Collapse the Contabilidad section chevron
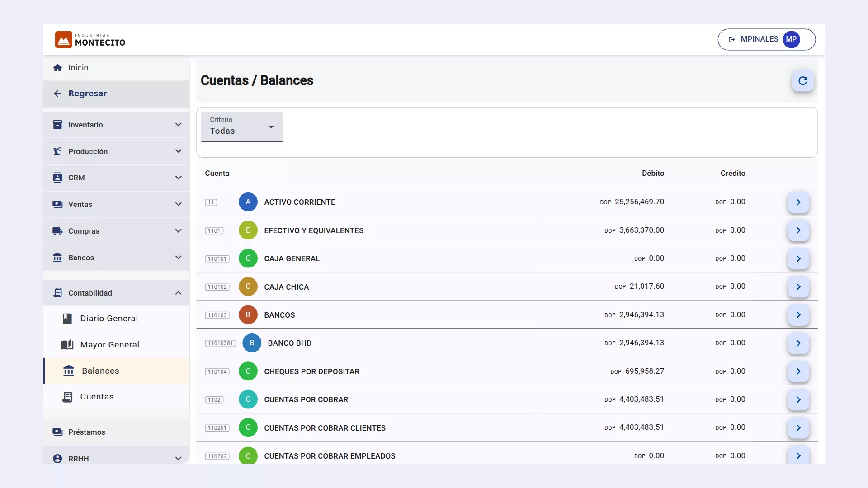The width and height of the screenshot is (868, 488). (179, 293)
